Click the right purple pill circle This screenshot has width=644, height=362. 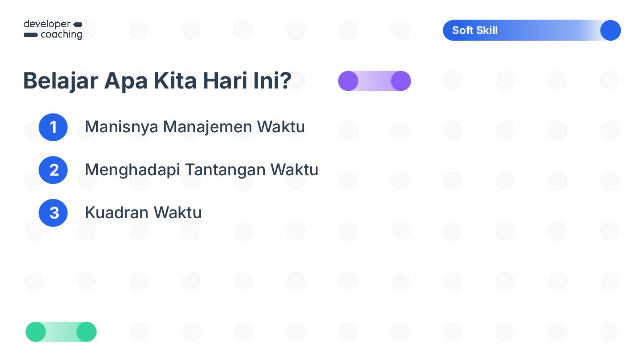(x=401, y=81)
